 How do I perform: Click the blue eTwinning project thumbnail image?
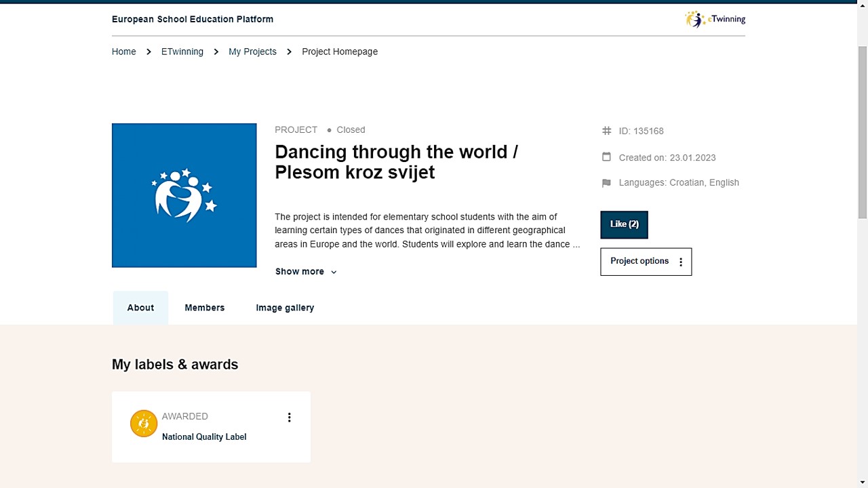pyautogui.click(x=184, y=195)
